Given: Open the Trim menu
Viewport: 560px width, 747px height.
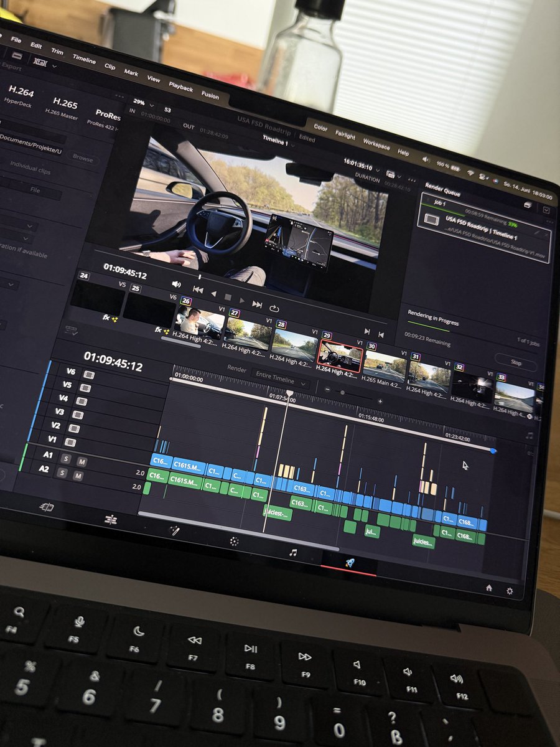Looking at the screenshot, I should point(57,52).
